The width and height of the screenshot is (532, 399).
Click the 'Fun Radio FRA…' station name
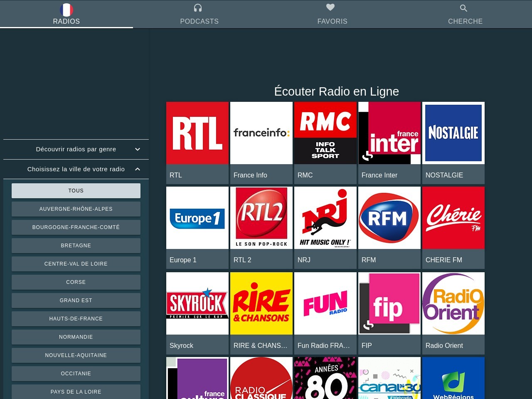coord(324,346)
